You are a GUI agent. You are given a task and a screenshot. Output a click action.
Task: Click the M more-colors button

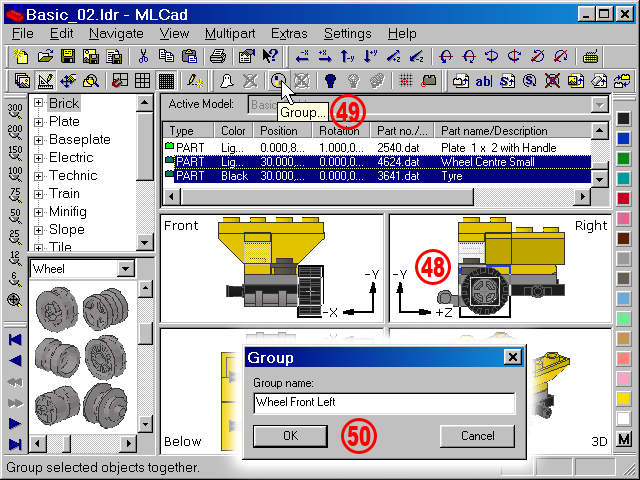coord(624,439)
